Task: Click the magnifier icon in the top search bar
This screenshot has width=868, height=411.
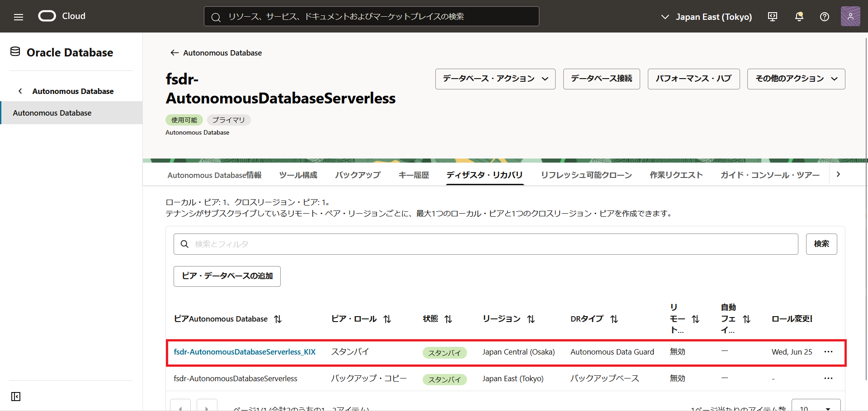Action: click(216, 17)
